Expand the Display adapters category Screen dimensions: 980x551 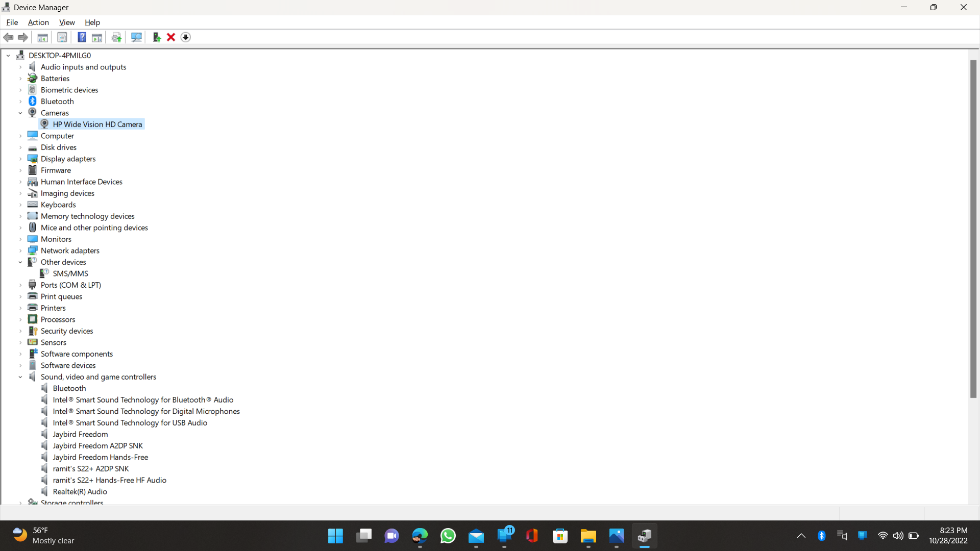[20, 159]
